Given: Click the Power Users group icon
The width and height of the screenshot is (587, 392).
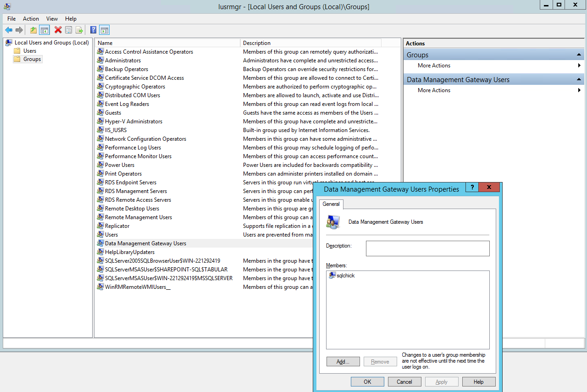Looking at the screenshot, I should coord(101,165).
